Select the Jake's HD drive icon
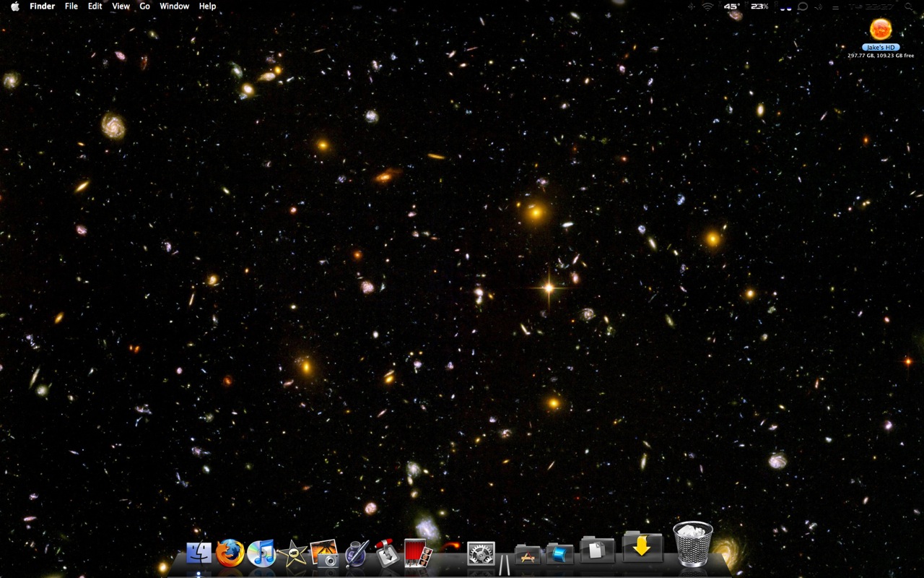 coord(881,29)
